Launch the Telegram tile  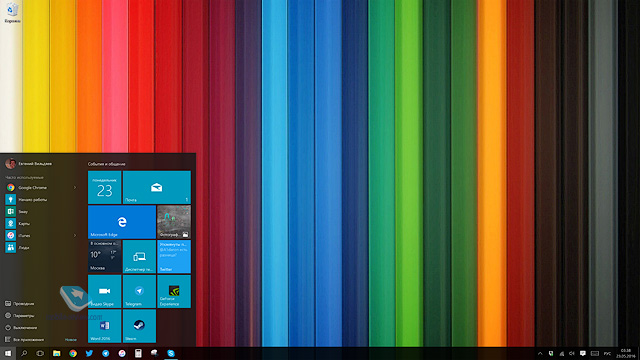pos(139,291)
